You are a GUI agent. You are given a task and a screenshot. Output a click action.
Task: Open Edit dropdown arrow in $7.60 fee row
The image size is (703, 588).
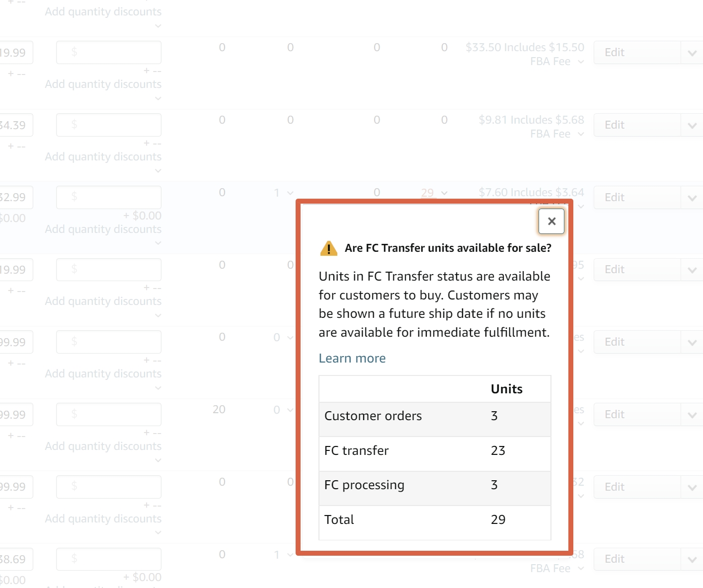pos(692,198)
